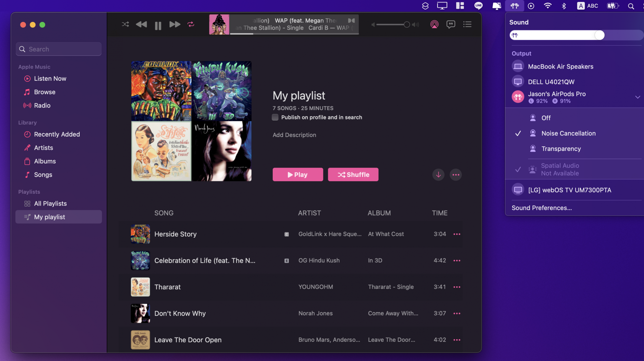Collapse the Jason's AirPods Pro options
The height and width of the screenshot is (361, 644).
pyautogui.click(x=637, y=97)
